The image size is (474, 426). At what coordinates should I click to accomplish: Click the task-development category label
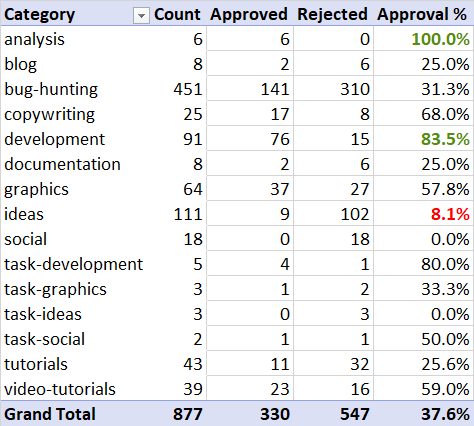(74, 264)
